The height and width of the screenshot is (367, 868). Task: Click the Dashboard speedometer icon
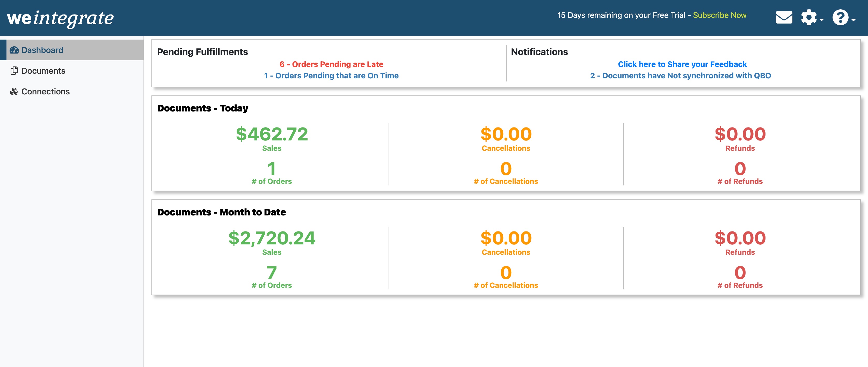point(15,50)
